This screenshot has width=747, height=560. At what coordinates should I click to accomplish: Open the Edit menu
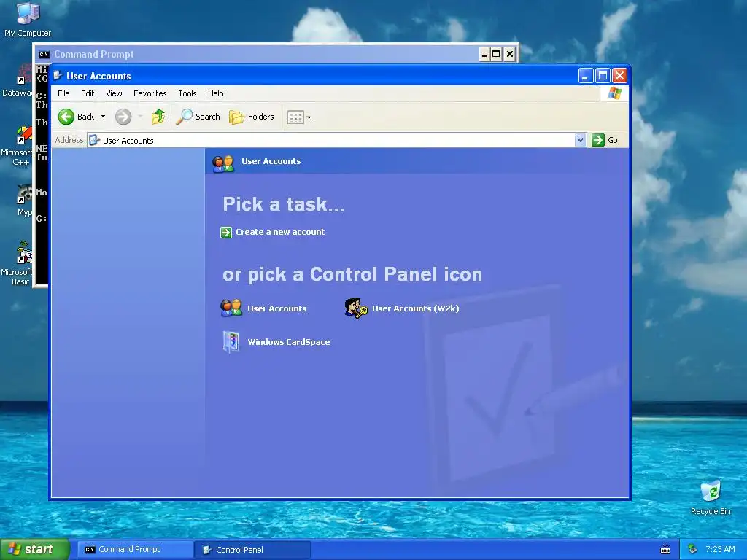[88, 93]
